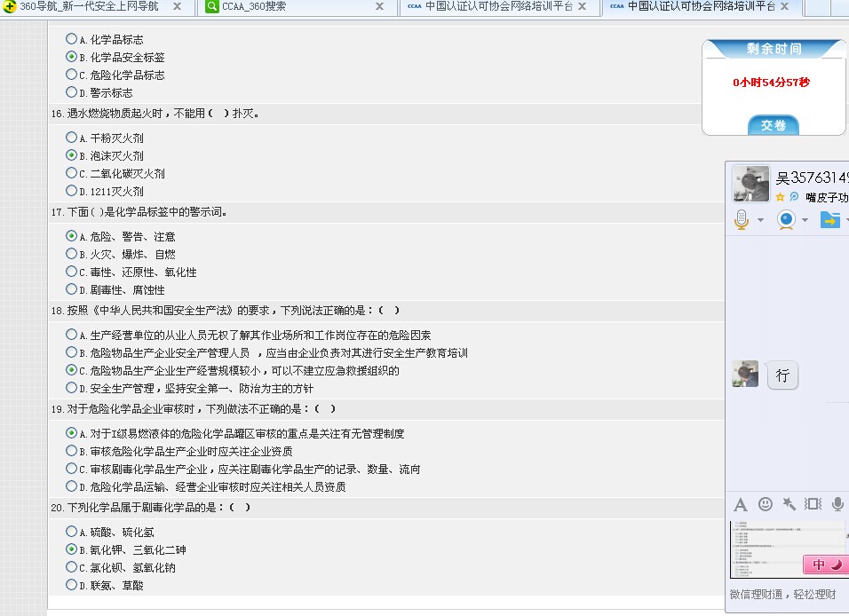This screenshot has height=616, width=849.
Task: Click the 360导航 green plus tab icon
Action: click(x=10, y=6)
